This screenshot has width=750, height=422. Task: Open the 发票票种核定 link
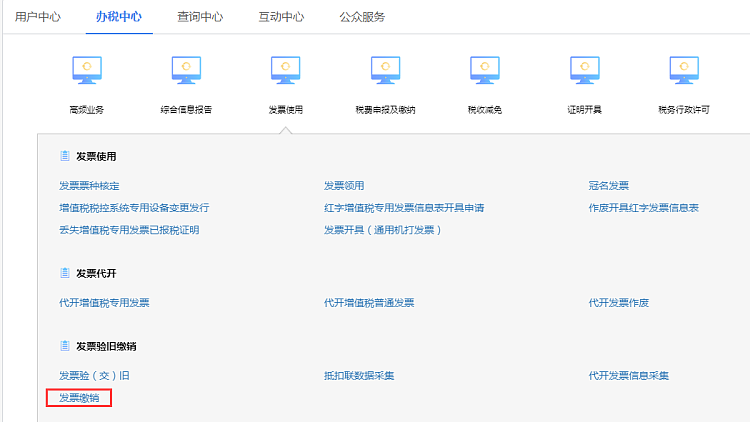click(x=89, y=186)
